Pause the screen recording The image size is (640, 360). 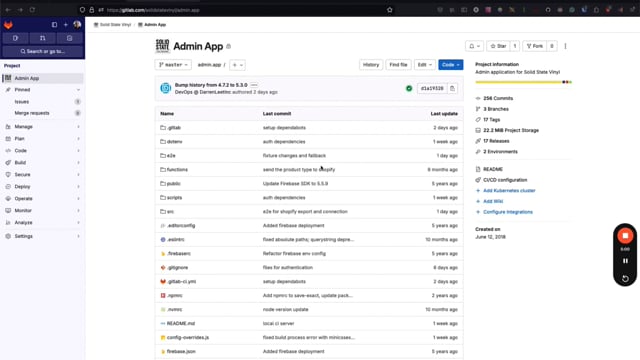coord(625,261)
